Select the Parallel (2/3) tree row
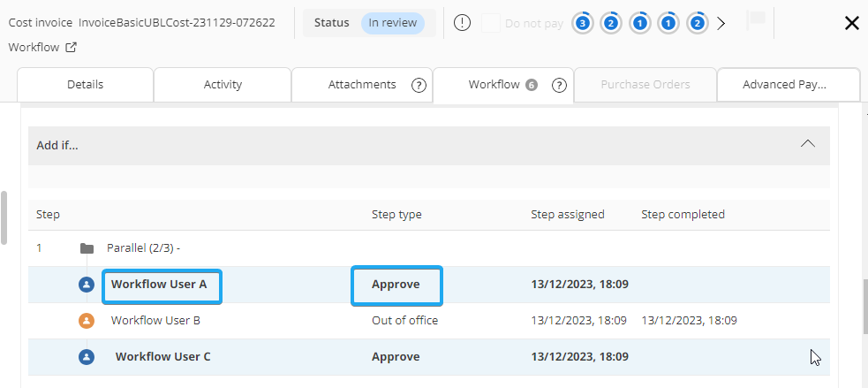Screen dimensions: 868x388 click(144, 248)
